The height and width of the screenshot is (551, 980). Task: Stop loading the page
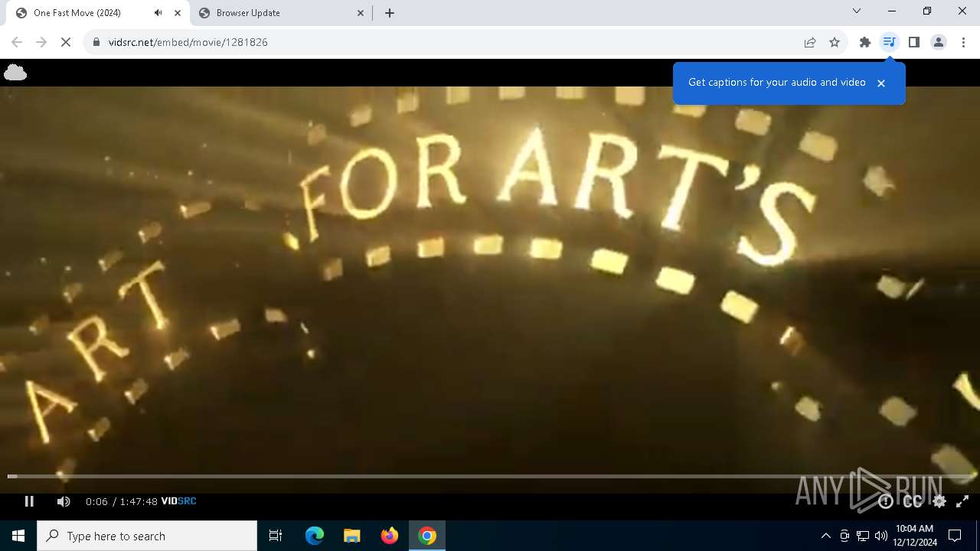click(x=66, y=42)
